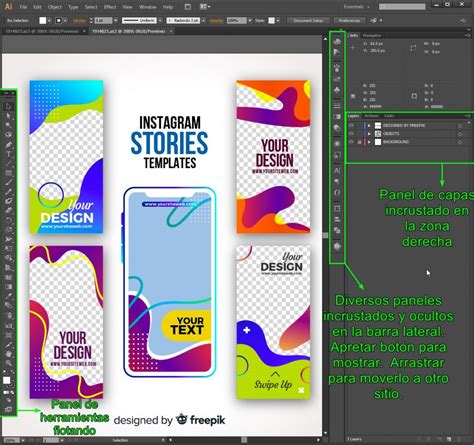
Task: Click the Preferences button
Action: pos(349,21)
